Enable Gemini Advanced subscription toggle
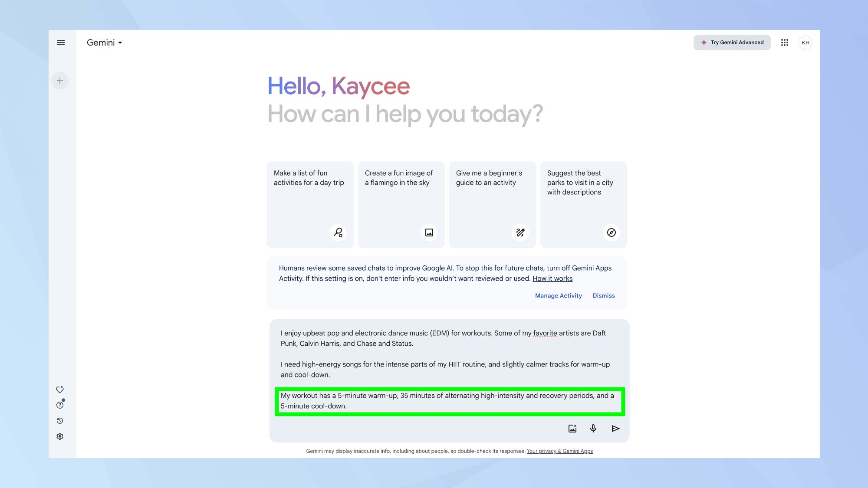Screen dimensions: 868x488 [x=732, y=43]
